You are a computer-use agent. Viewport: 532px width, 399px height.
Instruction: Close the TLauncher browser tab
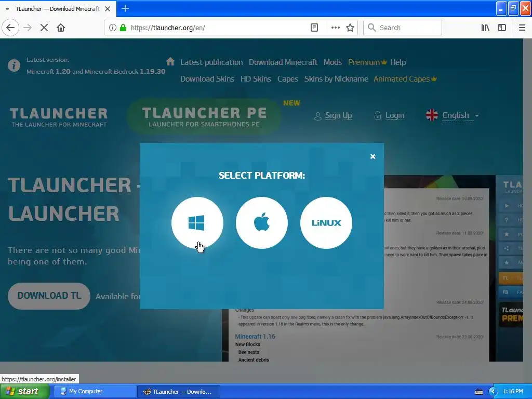pyautogui.click(x=108, y=9)
